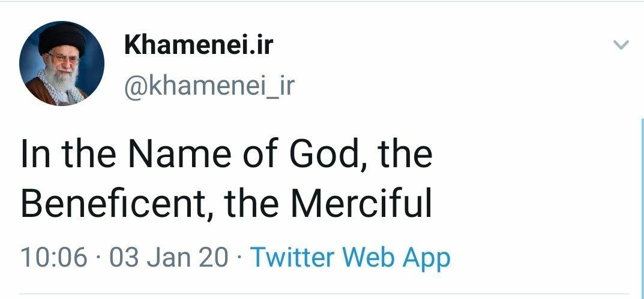
Task: Click the divider line below the timestamp
Action: 324,294
